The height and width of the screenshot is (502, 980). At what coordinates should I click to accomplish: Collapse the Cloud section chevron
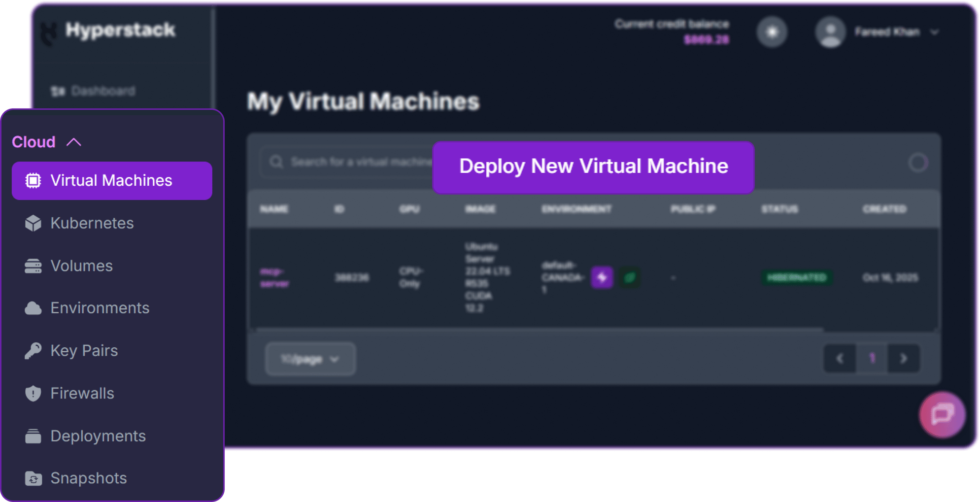pos(74,142)
